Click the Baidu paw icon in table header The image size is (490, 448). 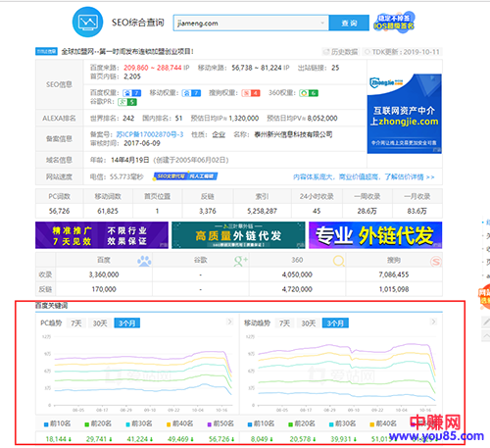point(144,261)
